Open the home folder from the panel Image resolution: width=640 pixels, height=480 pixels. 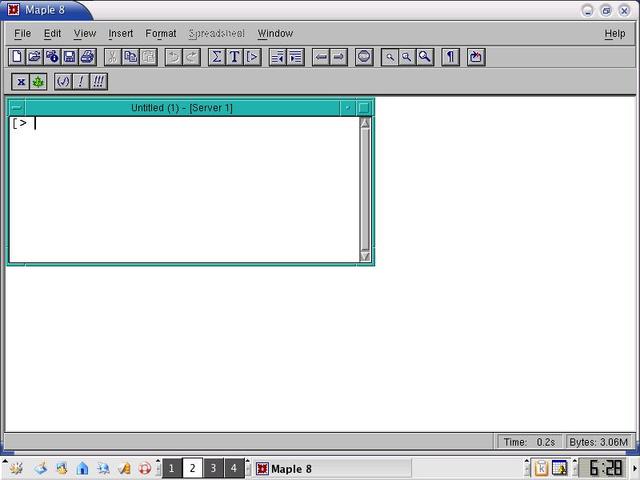[x=82, y=468]
